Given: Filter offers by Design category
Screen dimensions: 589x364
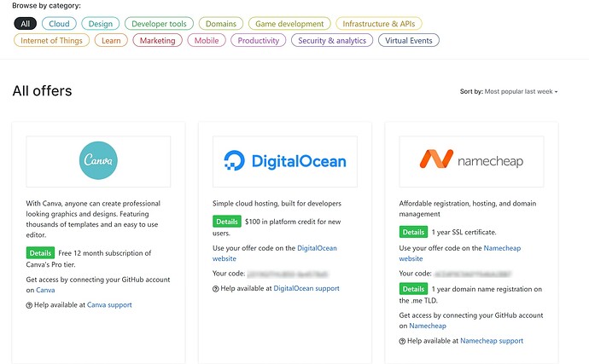Looking at the screenshot, I should (x=100, y=24).
